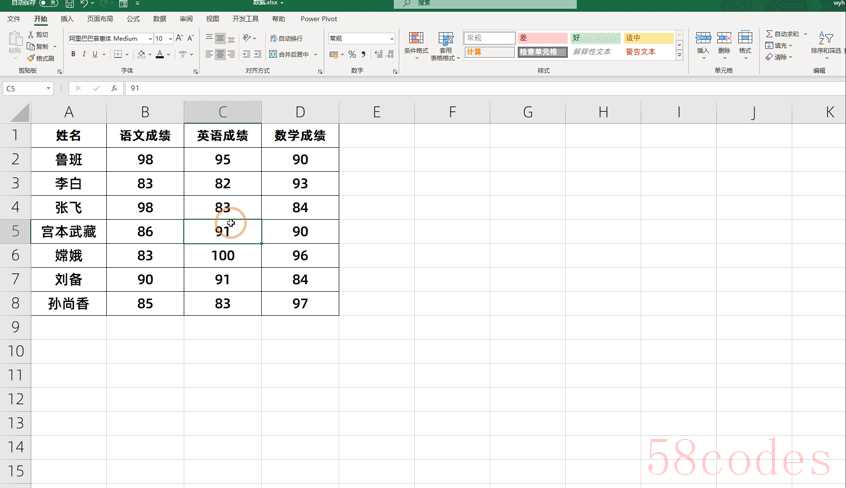
Task: Click the AutoSum (自动求和) button
Action: point(785,33)
